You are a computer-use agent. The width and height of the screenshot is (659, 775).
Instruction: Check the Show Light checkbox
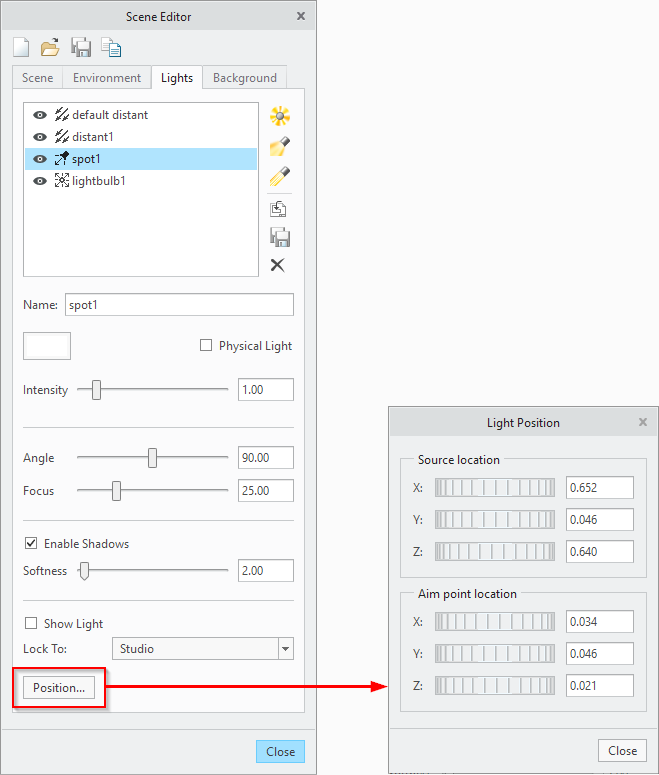pyautogui.click(x=31, y=623)
